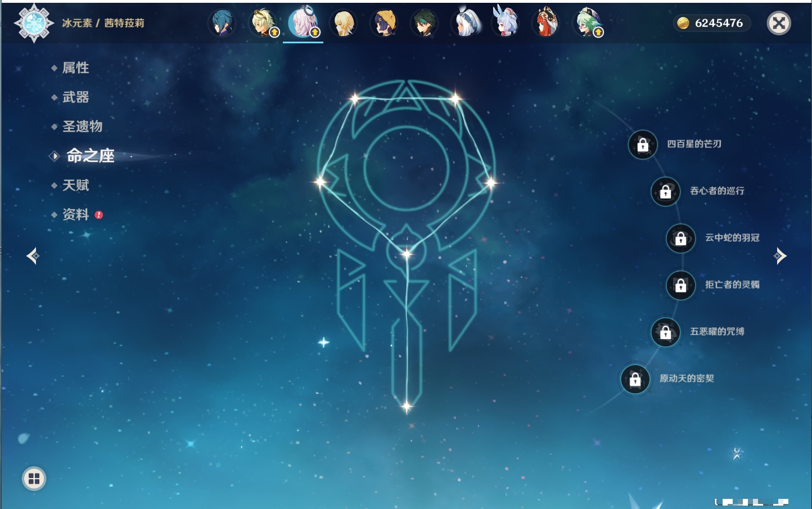Click the lock icon for 吞心者的巡行
Image resolution: width=812 pixels, height=509 pixels.
pyautogui.click(x=666, y=191)
